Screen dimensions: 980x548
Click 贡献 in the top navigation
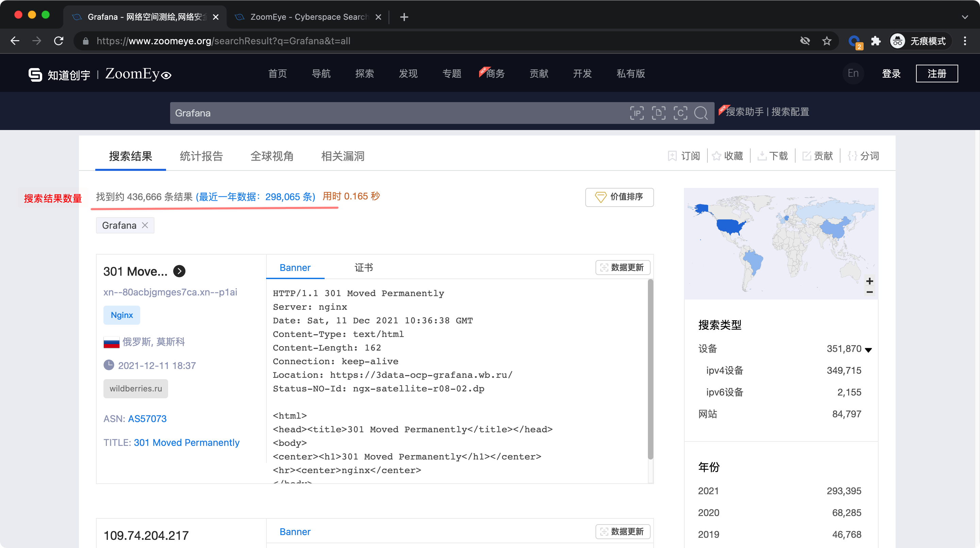click(539, 74)
